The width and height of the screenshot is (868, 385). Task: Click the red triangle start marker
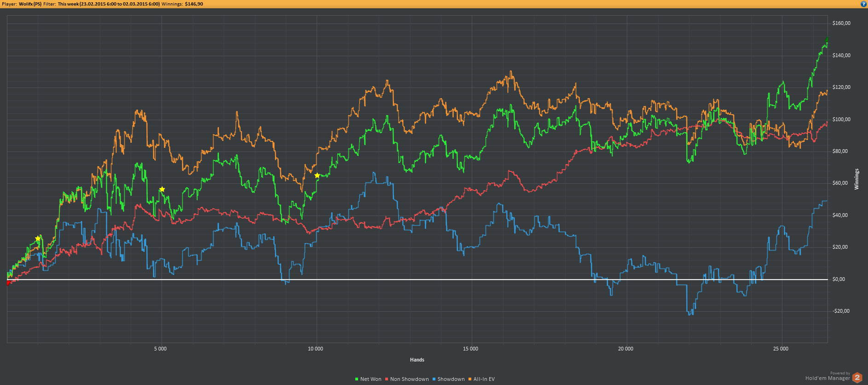8,283
